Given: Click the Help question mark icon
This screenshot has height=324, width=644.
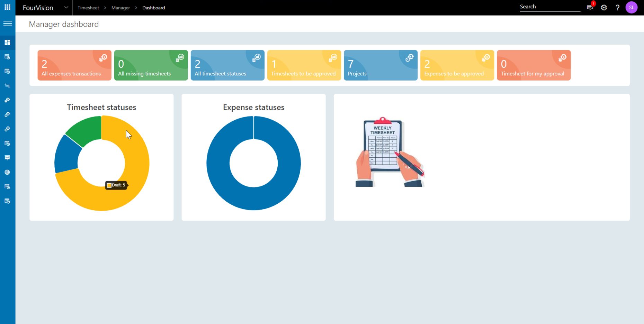Looking at the screenshot, I should click(x=617, y=7).
